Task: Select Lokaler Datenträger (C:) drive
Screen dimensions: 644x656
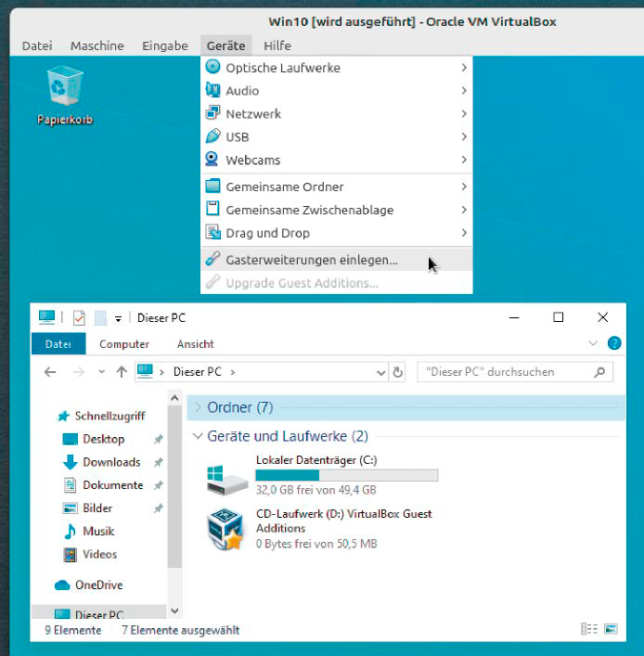Action: pyautogui.click(x=323, y=475)
